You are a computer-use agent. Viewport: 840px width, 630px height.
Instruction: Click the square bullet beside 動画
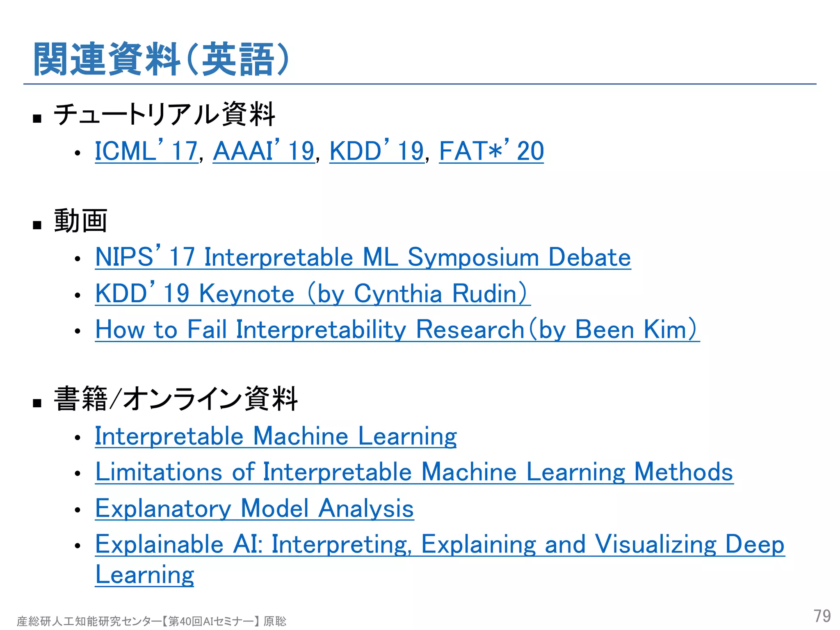(x=37, y=225)
